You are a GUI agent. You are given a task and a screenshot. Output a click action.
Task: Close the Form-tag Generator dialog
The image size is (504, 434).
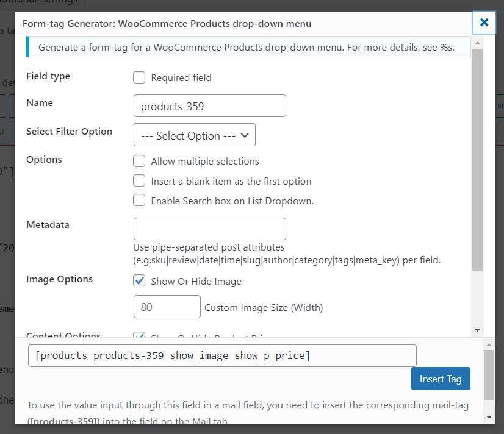click(484, 23)
